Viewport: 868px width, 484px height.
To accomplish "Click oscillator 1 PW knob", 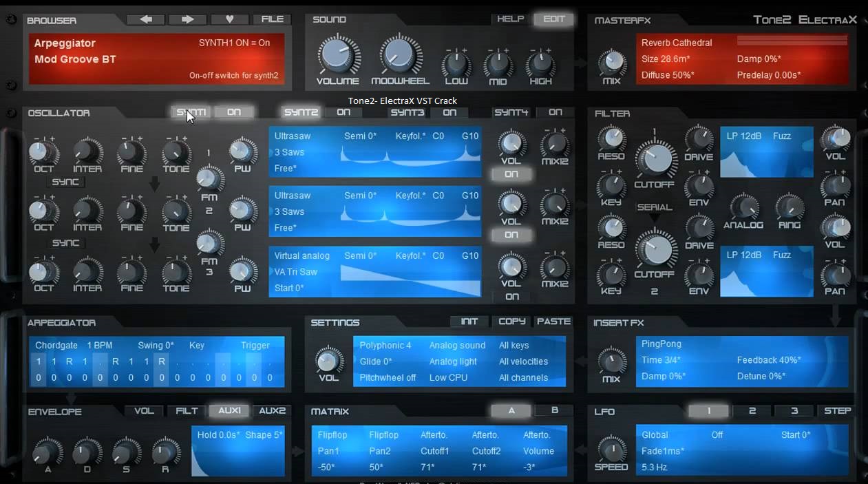I will (242, 151).
